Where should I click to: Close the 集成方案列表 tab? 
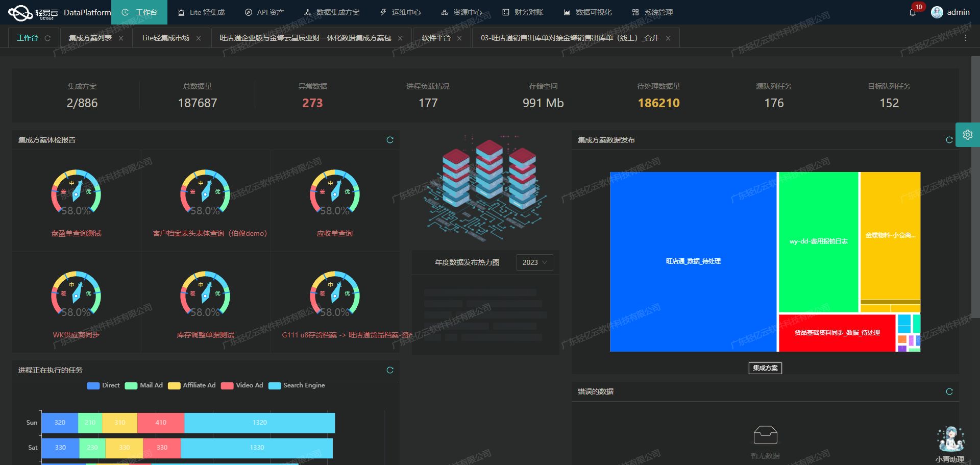(x=121, y=38)
